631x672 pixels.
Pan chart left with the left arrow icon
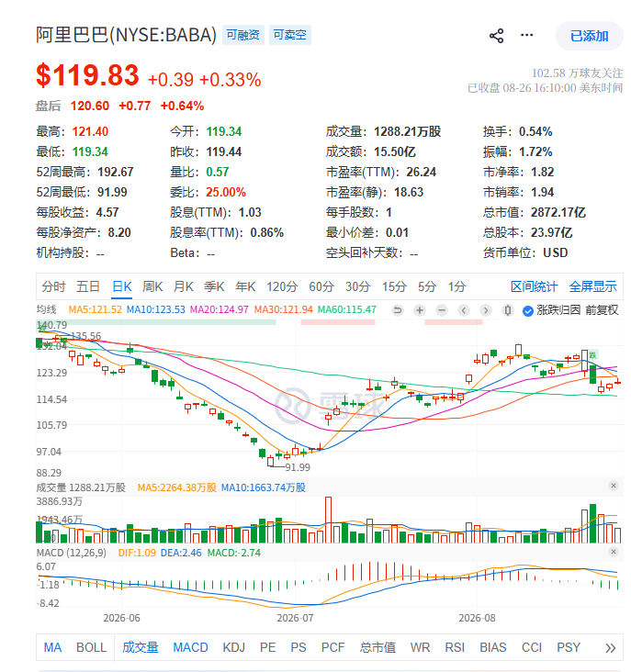(464, 310)
